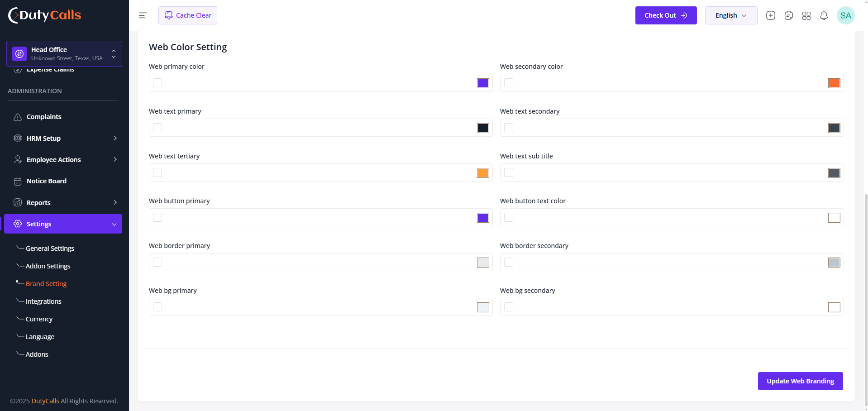Tick the Web secondary color checkbox
The width and height of the screenshot is (868, 411).
(509, 83)
